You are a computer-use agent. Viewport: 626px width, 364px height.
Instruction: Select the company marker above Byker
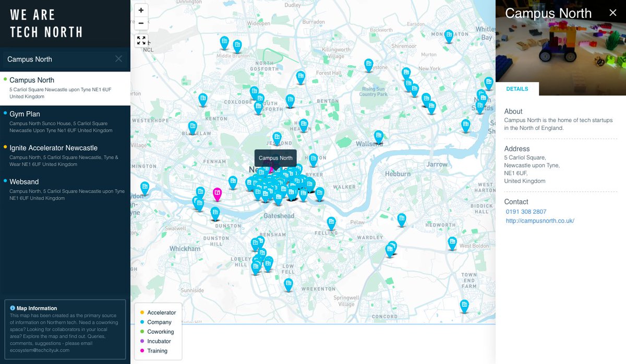[x=313, y=161]
